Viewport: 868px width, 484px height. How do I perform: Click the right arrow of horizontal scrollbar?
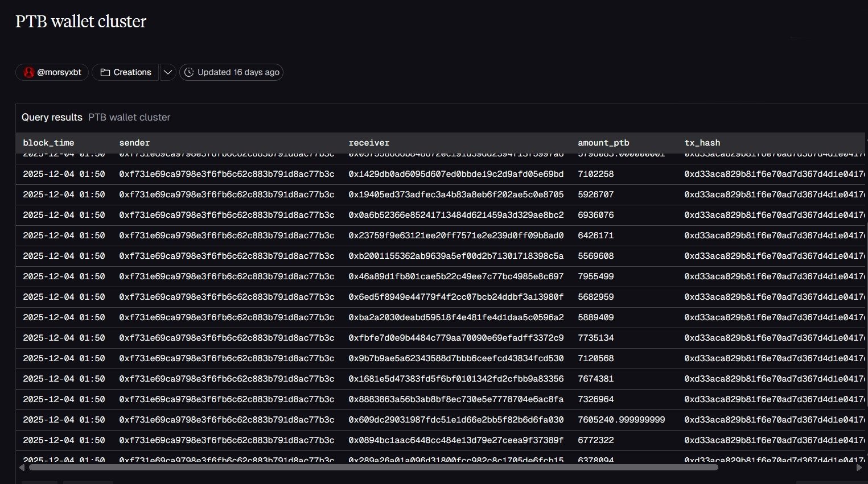point(859,468)
